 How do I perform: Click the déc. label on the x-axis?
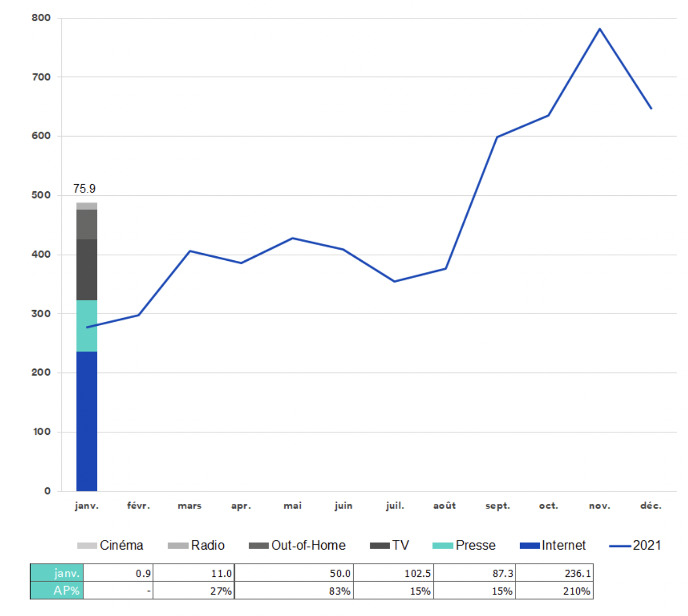650,506
